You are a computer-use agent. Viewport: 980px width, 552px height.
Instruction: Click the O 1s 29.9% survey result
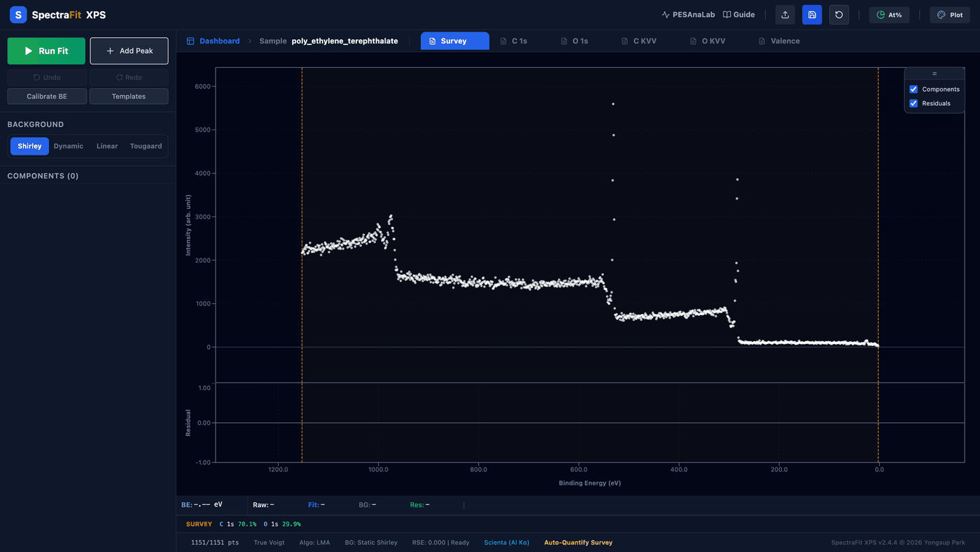(x=282, y=524)
